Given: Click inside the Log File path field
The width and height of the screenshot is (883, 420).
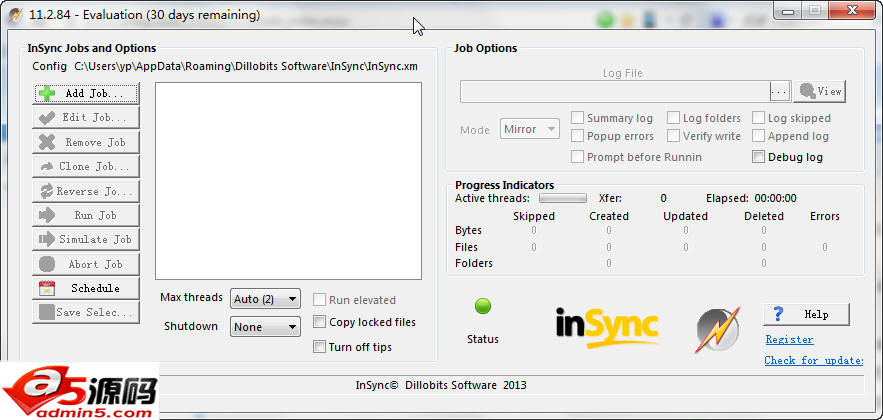Looking at the screenshot, I should pyautogui.click(x=615, y=91).
